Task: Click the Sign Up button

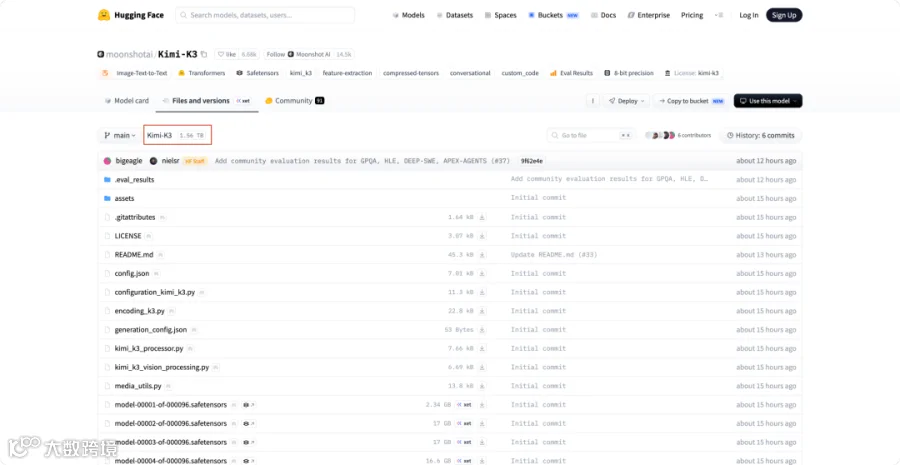Action: tap(784, 16)
